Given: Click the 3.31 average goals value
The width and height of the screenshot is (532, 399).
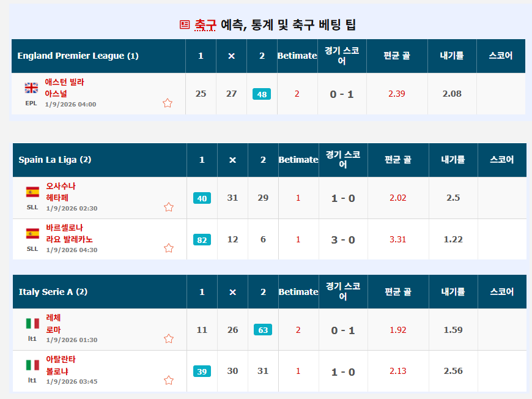Looking at the screenshot, I should (397, 239).
